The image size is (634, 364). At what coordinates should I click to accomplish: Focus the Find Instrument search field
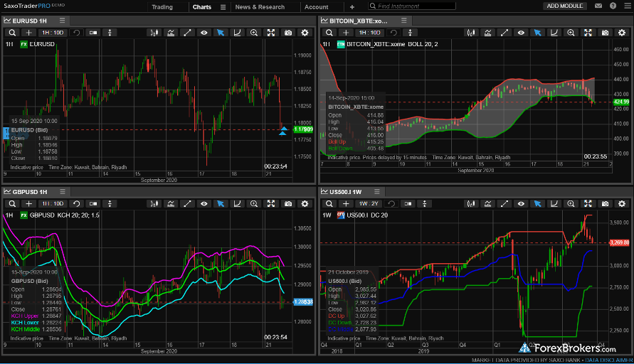tap(412, 6)
